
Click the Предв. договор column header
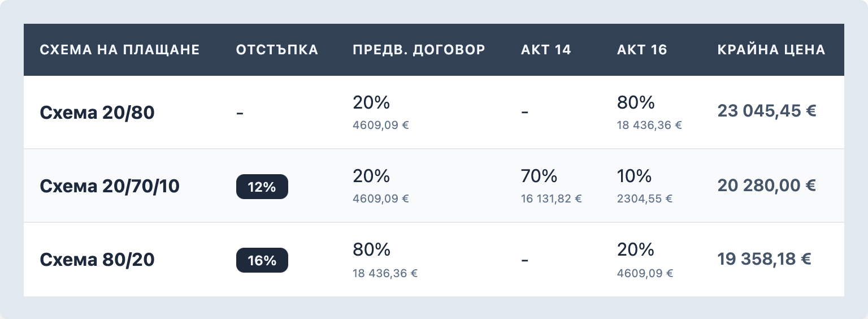419,50
